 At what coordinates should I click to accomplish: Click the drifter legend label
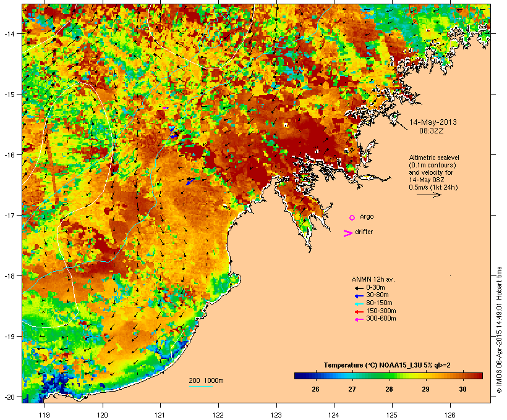click(x=364, y=232)
